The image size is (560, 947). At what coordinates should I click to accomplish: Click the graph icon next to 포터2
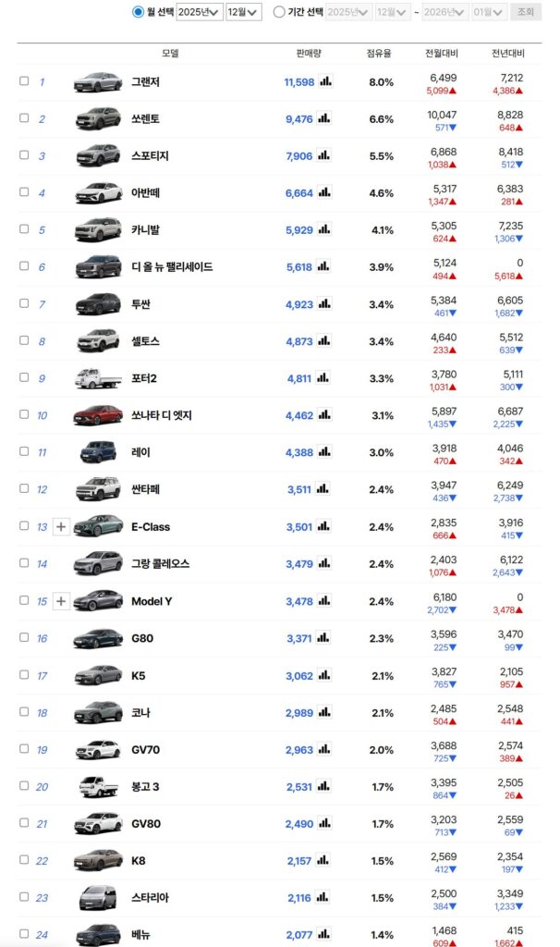point(323,377)
